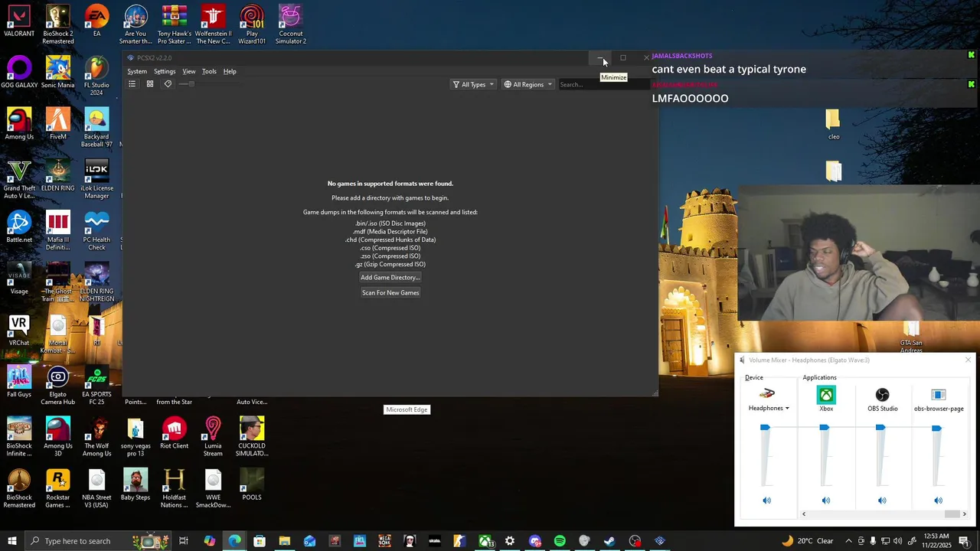
Task: Select the VALORANT desktop icon
Action: coord(19,22)
